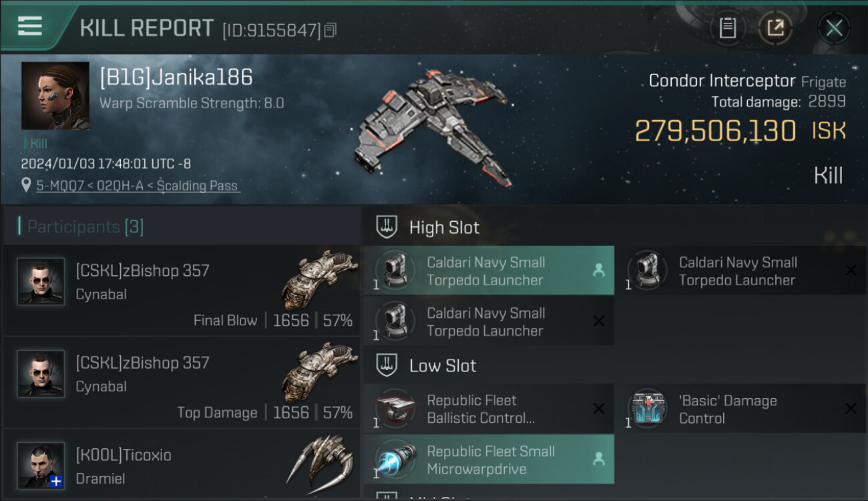Viewport: 868px width, 501px height.
Task: Click the Condor Interceptor ship image
Action: pos(434,127)
